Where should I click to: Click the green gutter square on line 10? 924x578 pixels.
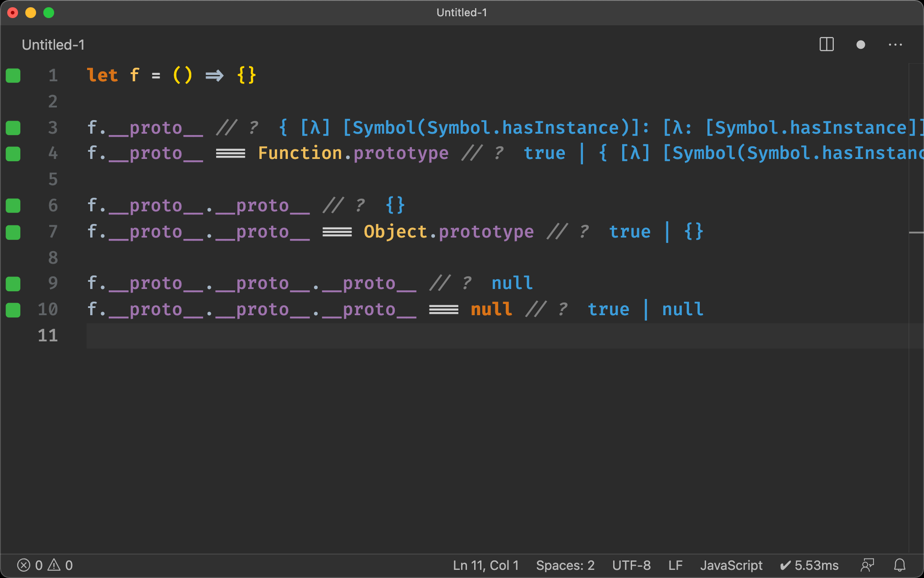[x=13, y=310]
